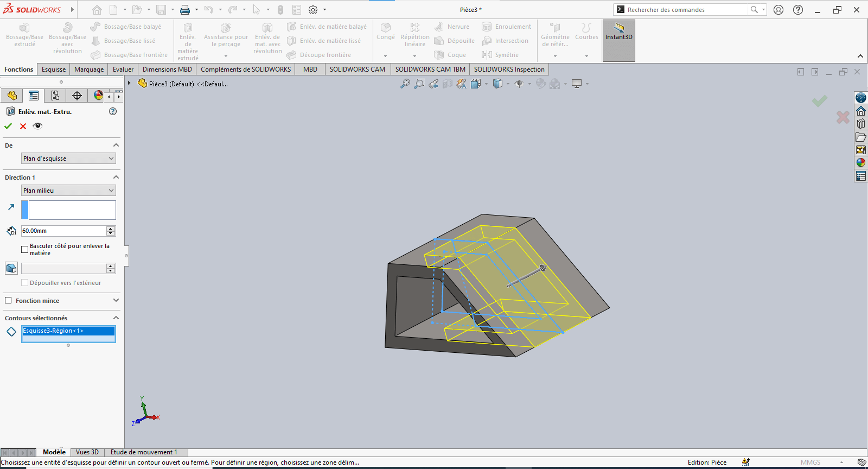
Task: Open the DisplayManager color sphere tab
Action: click(98, 96)
